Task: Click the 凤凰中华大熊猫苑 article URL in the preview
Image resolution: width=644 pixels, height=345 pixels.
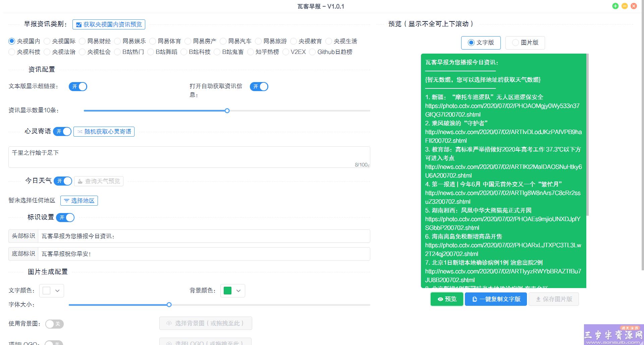Action: click(502, 223)
